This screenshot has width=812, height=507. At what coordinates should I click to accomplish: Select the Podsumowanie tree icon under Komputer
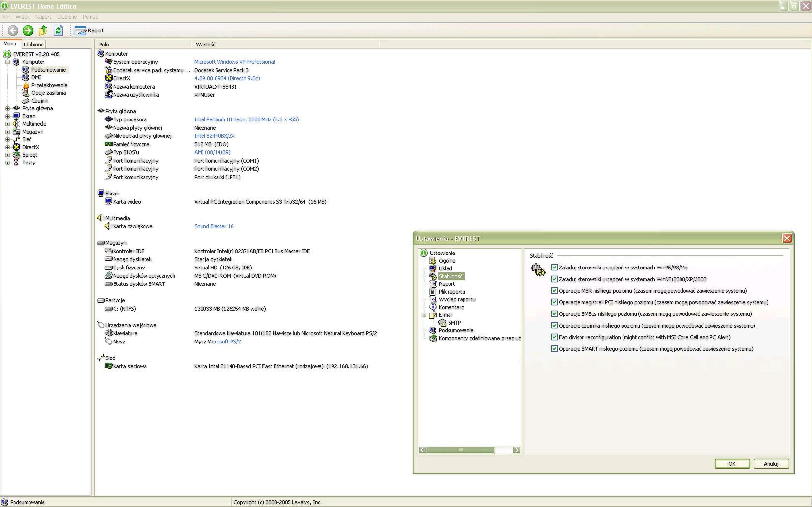point(26,70)
